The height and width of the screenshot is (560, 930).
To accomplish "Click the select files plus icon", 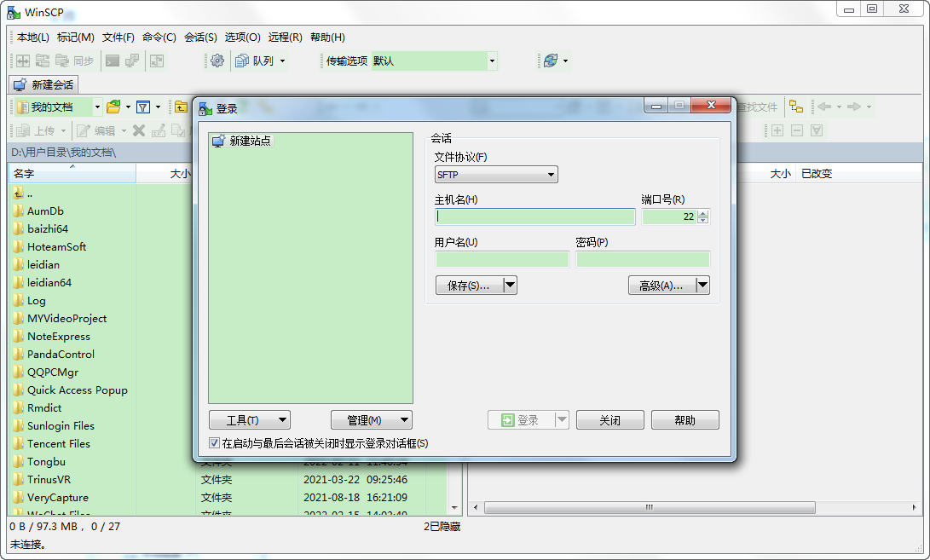I will click(777, 130).
